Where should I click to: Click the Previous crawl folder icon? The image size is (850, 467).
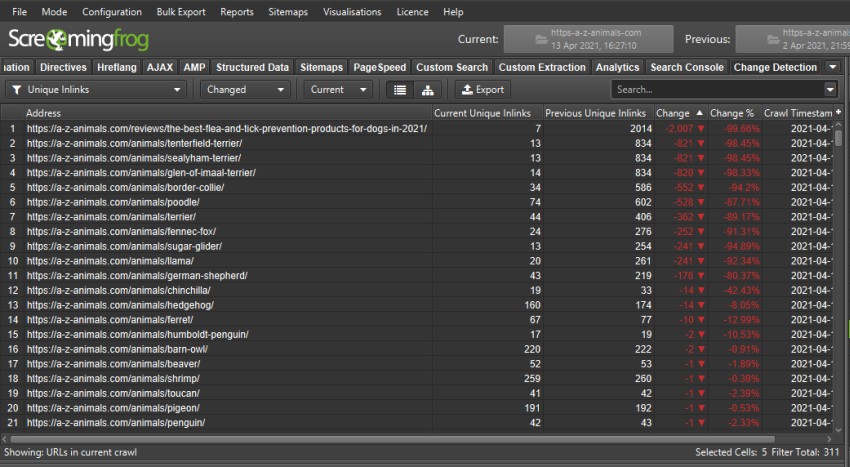773,40
